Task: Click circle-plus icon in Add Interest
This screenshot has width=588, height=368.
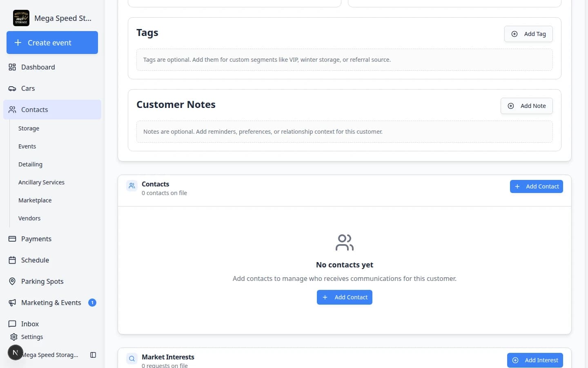Action: [x=515, y=360]
